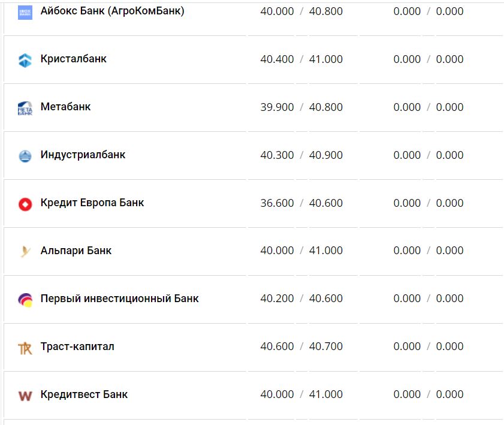504x425 pixels.
Task: Select the Индустриалбанк bank name
Action: coord(83,155)
